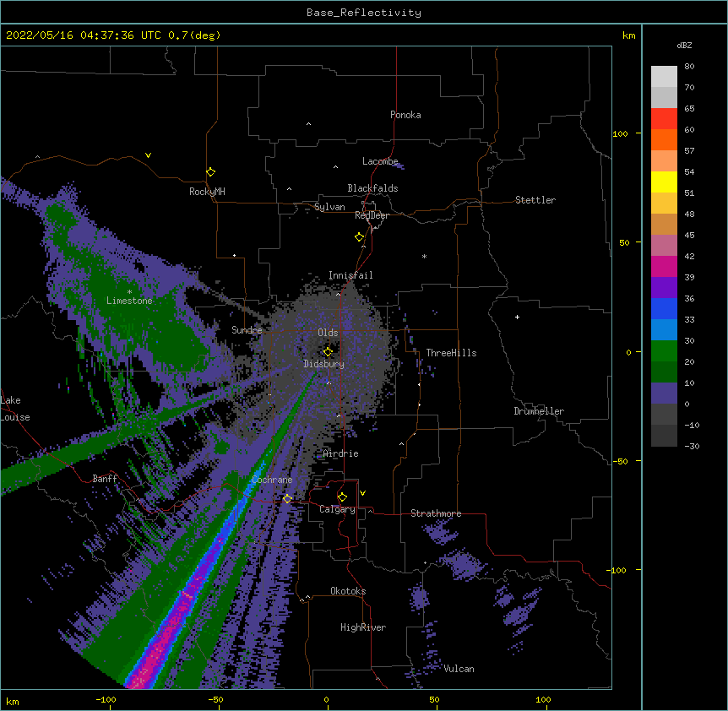This screenshot has height=711, width=728.
Task: Click the Base_Reflectivity title
Action: (364, 13)
